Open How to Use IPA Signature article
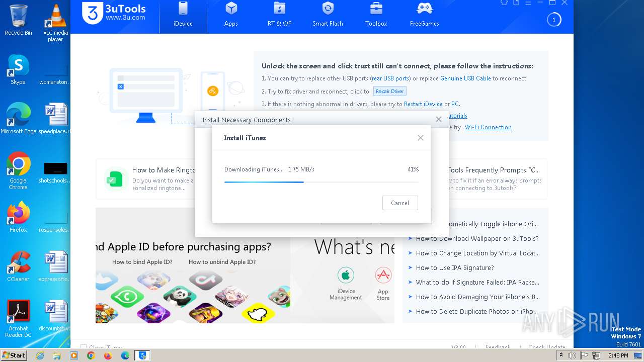This screenshot has height=362, width=644. point(455,268)
